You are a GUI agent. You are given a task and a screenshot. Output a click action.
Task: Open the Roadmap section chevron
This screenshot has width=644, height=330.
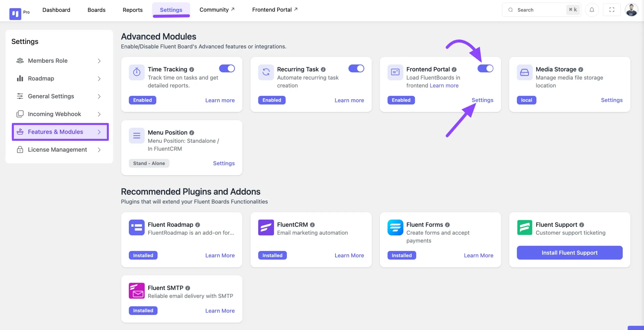[x=99, y=79]
